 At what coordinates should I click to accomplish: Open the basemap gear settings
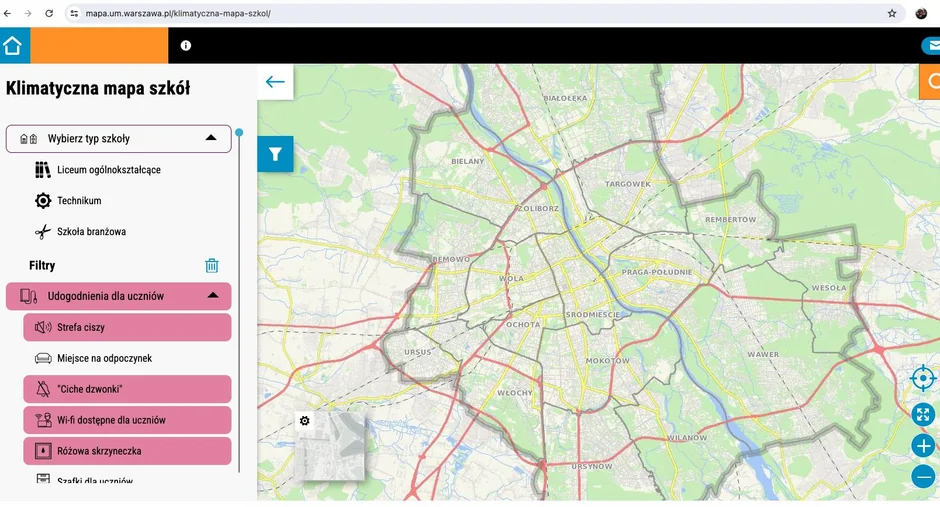coord(305,421)
